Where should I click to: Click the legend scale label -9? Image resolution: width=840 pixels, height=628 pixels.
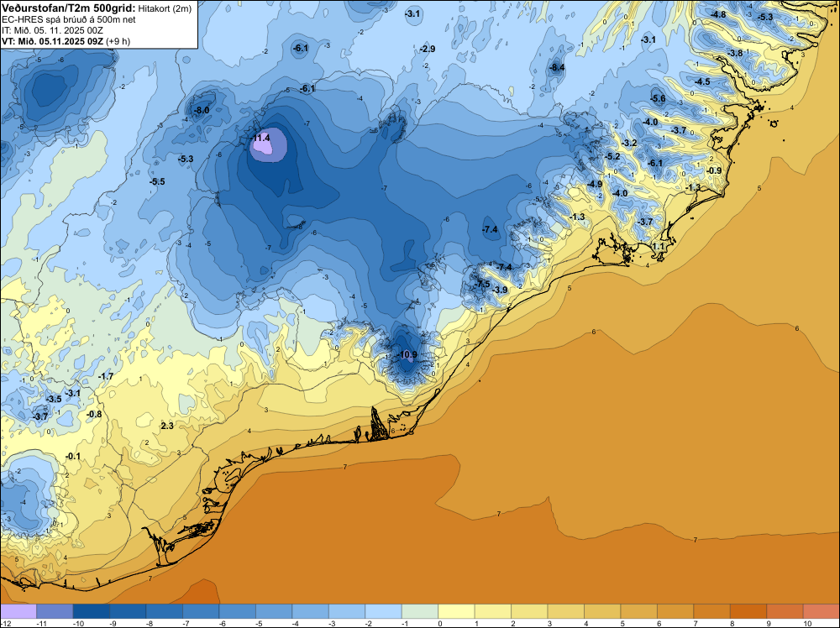(x=114, y=623)
